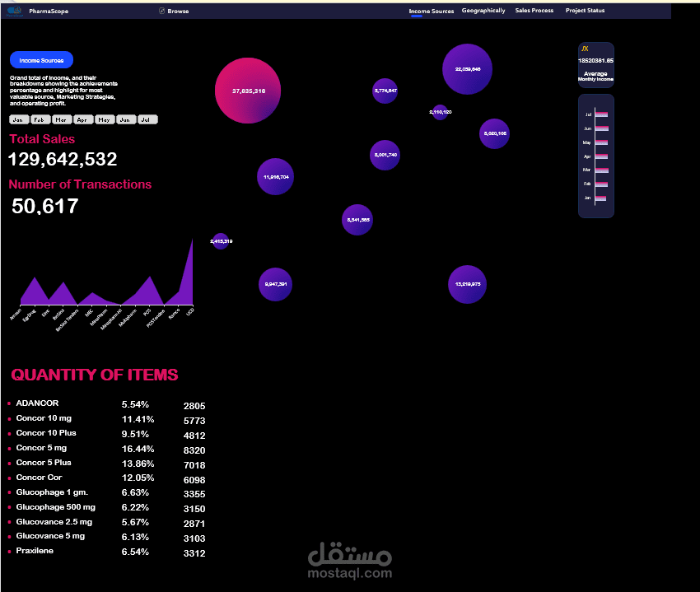Click the Total Sales heading
This screenshot has width=700, height=592.
(x=42, y=139)
